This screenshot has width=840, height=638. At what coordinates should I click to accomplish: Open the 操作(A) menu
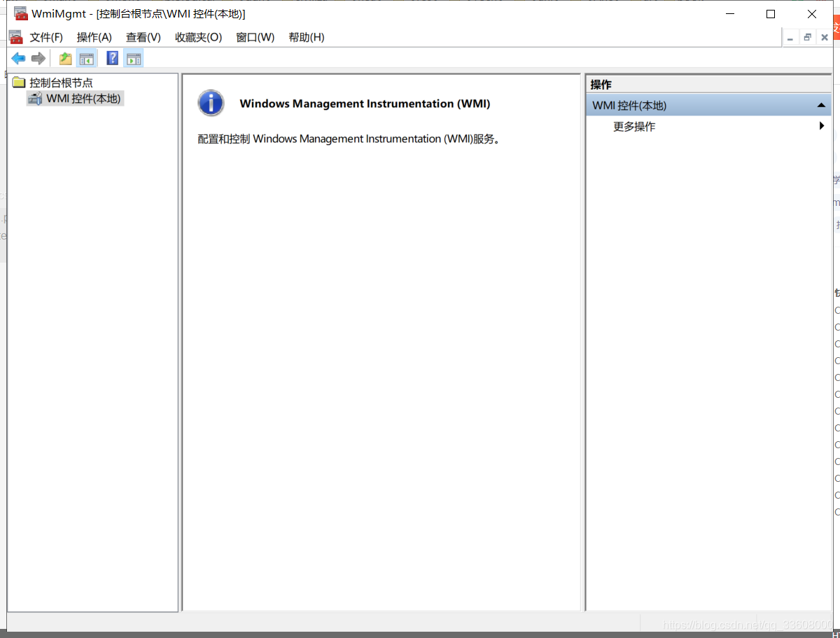[x=94, y=37]
